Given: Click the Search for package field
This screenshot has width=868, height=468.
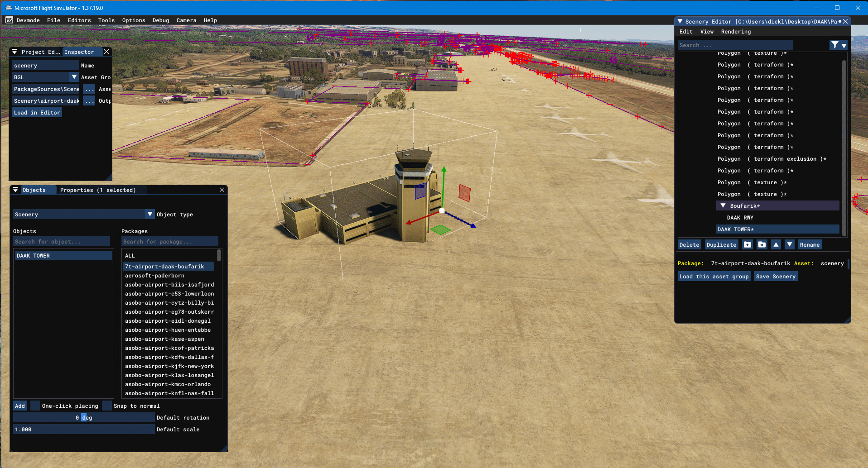Looking at the screenshot, I should click(x=170, y=242).
